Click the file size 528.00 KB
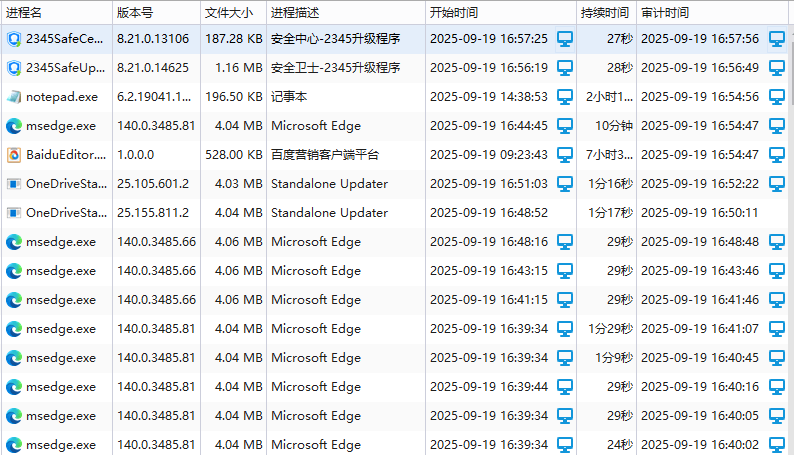 coord(234,155)
